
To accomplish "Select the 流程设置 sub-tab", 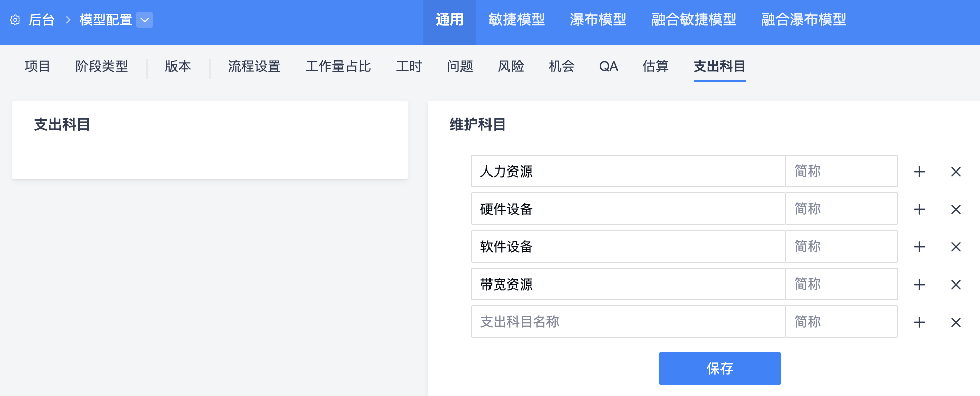I will [x=254, y=66].
